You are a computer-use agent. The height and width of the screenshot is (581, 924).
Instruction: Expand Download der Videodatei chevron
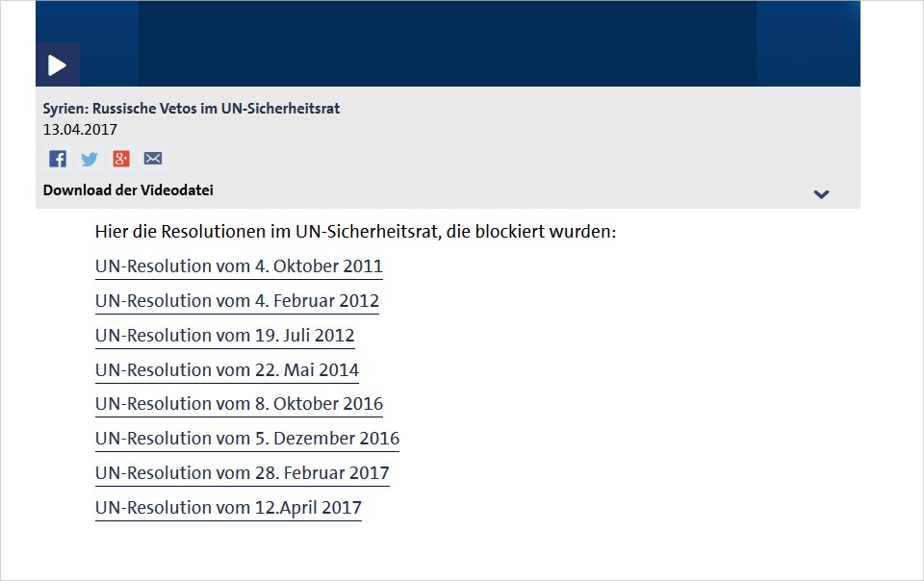[x=821, y=193]
